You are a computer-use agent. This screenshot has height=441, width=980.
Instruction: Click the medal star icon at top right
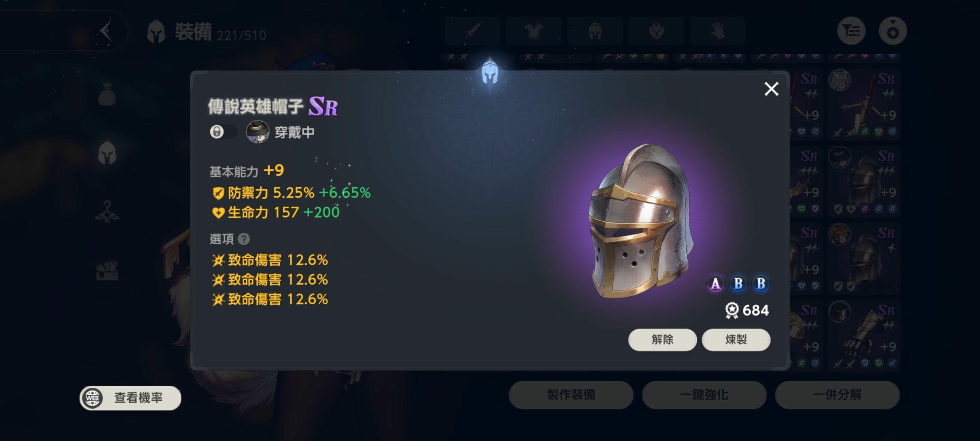coord(893,30)
